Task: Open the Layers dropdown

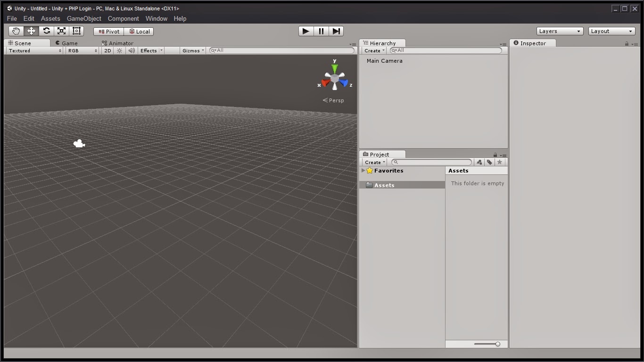Action: [x=559, y=31]
